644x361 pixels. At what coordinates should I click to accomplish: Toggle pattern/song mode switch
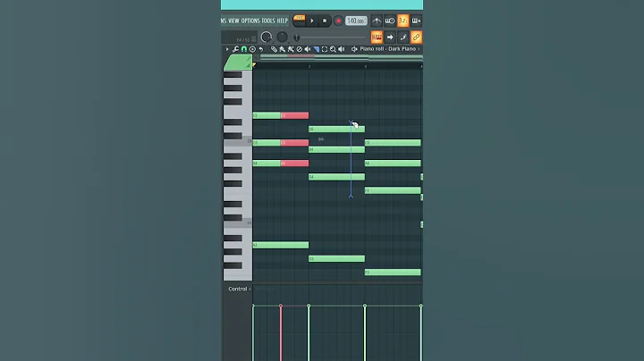pyautogui.click(x=299, y=20)
